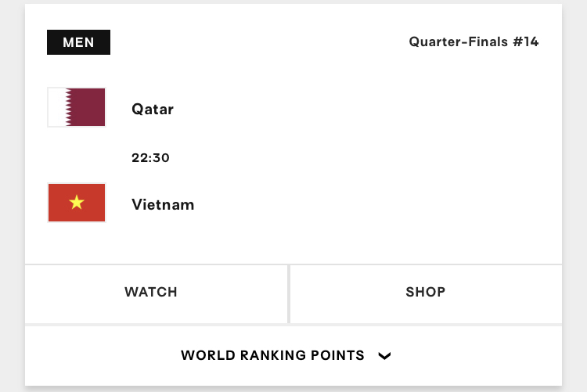587x392 pixels.
Task: Click the maroon area of Qatar's flag
Action: coord(88,108)
